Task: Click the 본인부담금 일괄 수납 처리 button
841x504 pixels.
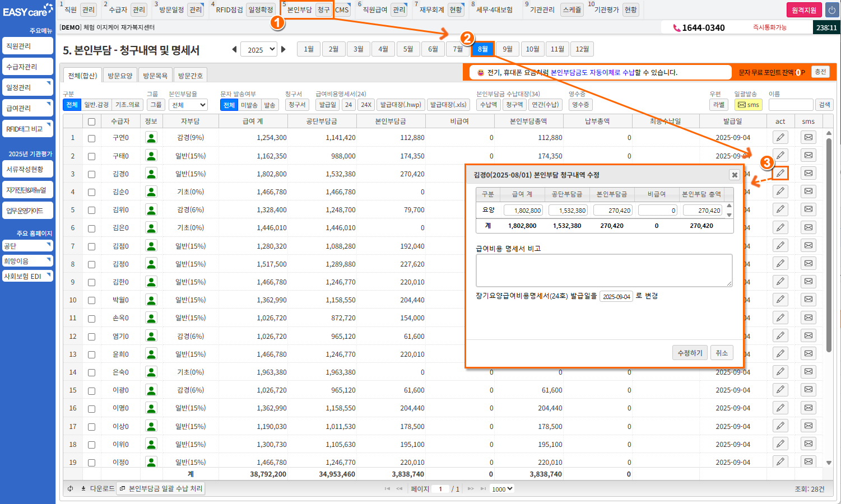Action: (x=161, y=488)
